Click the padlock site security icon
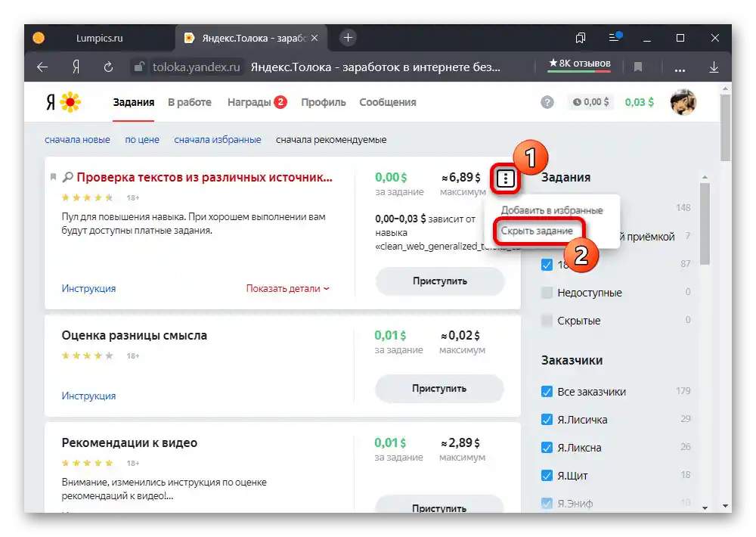This screenshot has height=537, width=756. coord(139,67)
